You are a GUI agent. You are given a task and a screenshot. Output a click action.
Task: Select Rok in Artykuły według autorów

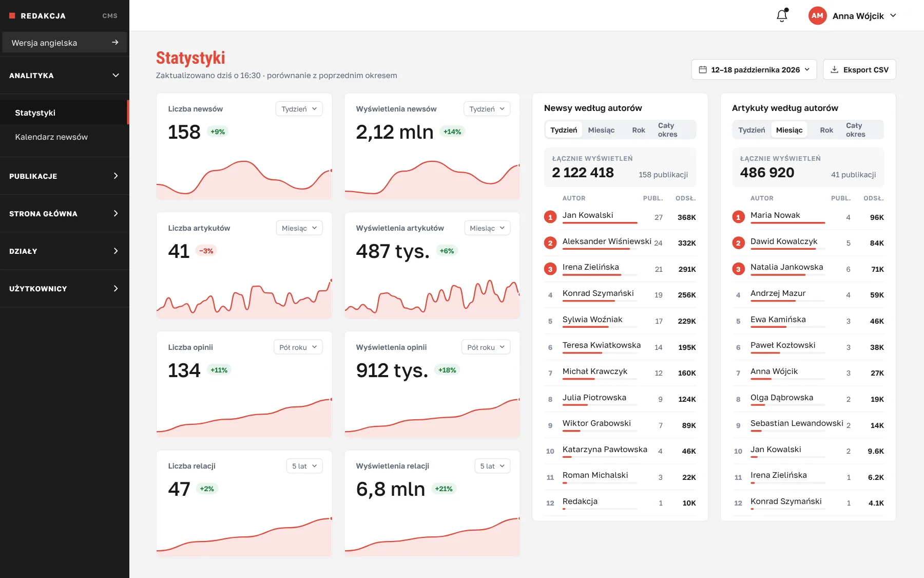click(x=826, y=130)
